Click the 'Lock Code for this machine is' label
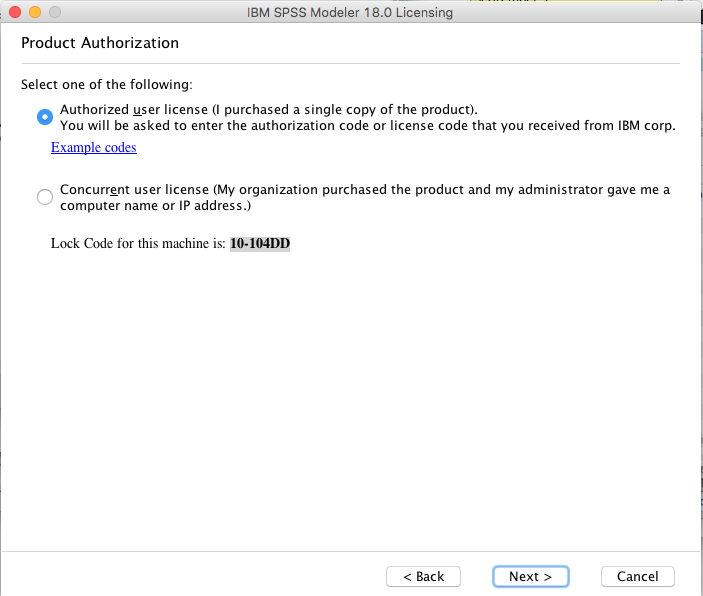The image size is (703, 596). [138, 243]
